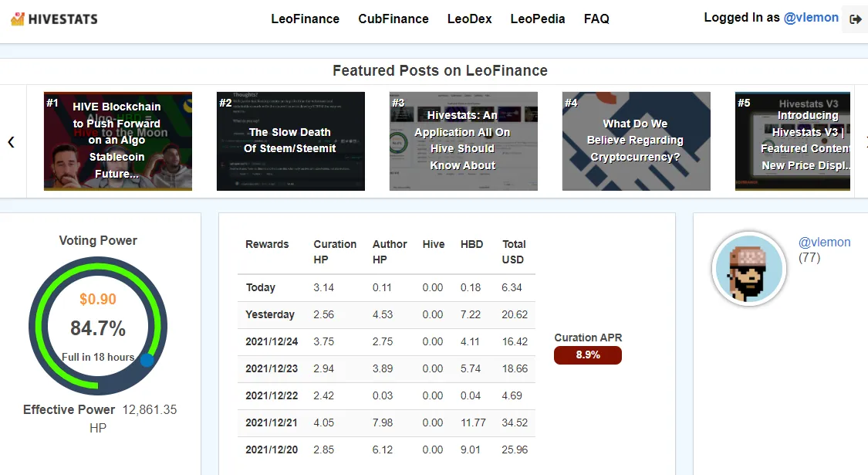This screenshot has height=475, width=868.
Task: Click the (77) reputation score
Action: coord(809,257)
